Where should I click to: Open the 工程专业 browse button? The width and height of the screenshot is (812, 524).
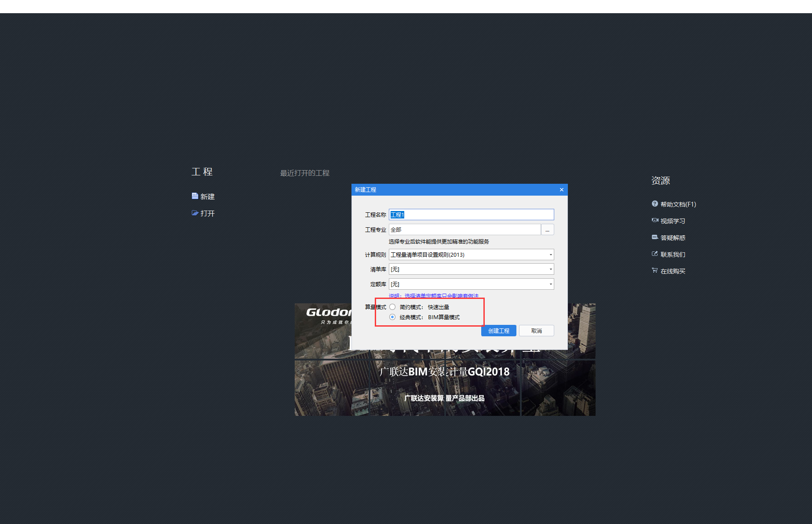click(x=548, y=229)
